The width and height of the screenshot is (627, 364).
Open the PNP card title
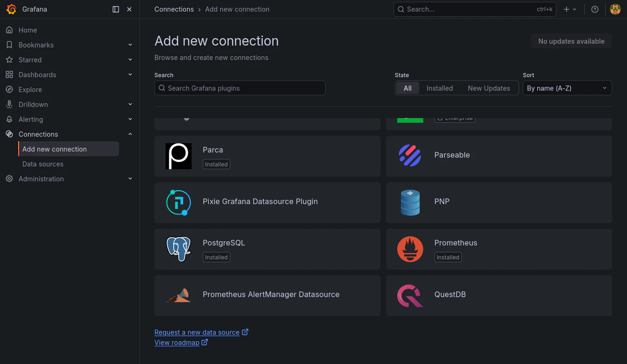click(x=442, y=202)
